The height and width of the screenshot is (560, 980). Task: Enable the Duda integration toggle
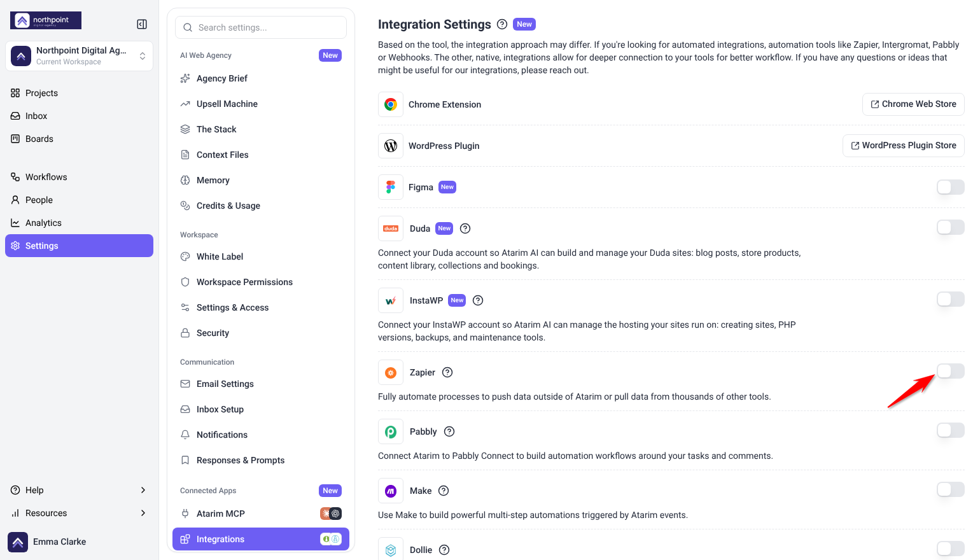tap(951, 227)
